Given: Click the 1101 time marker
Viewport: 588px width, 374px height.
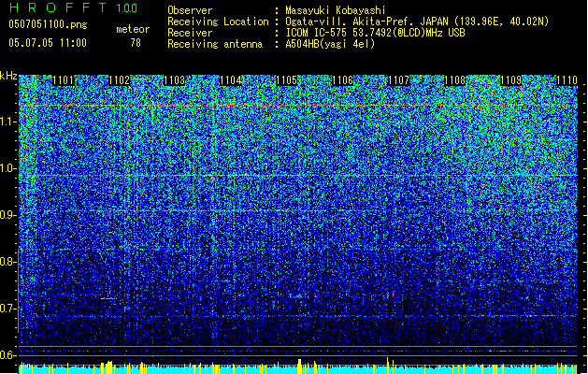Looking at the screenshot, I should pos(63,80).
